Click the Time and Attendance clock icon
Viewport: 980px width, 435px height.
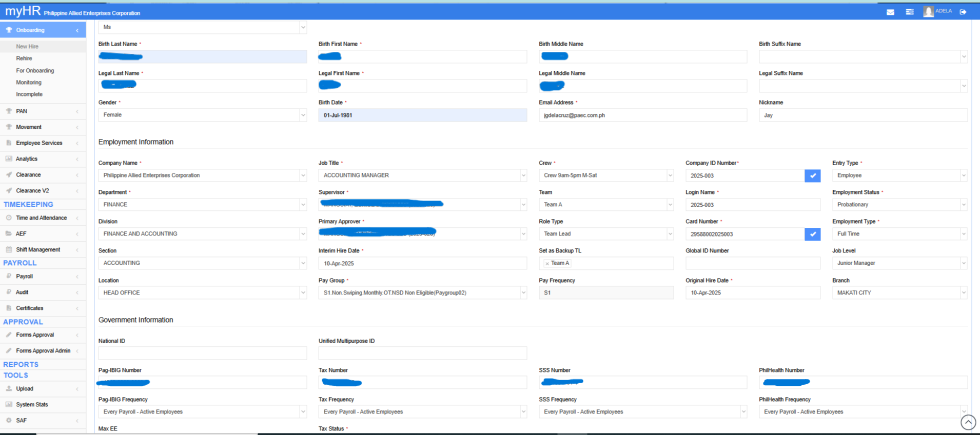click(9, 217)
